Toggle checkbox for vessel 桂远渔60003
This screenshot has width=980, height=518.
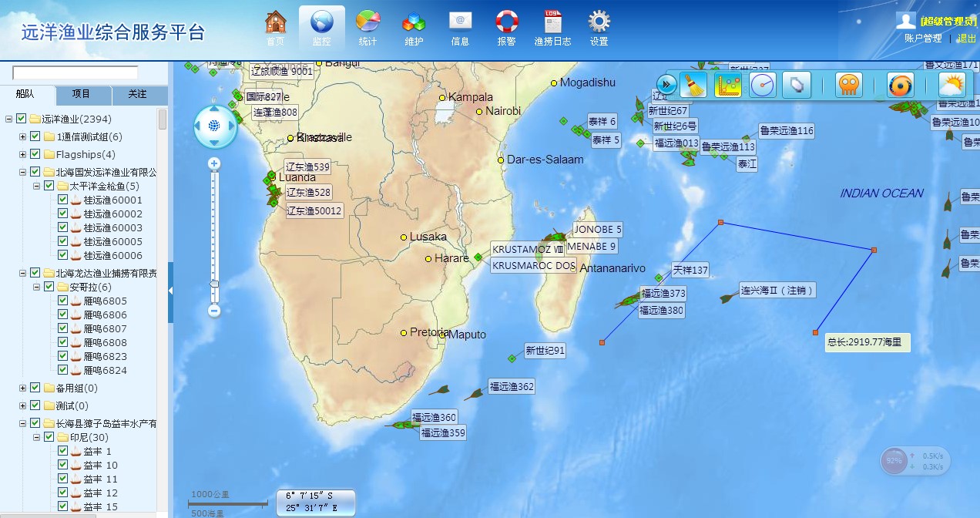point(63,227)
